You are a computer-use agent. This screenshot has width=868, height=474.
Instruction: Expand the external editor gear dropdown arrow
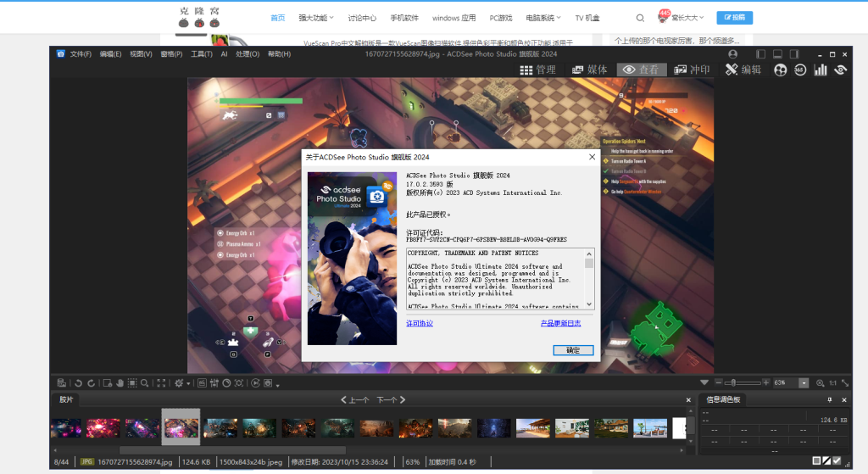tap(188, 384)
